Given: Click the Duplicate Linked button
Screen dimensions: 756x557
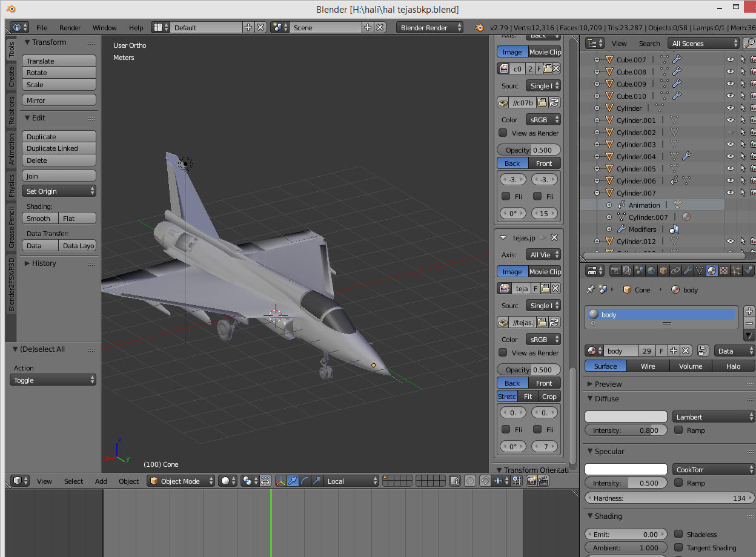Looking at the screenshot, I should (59, 148).
